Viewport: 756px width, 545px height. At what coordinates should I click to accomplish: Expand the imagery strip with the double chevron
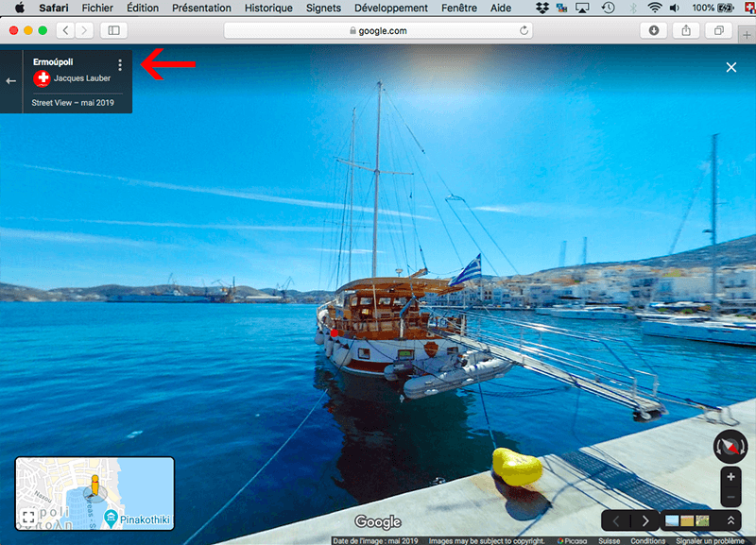(730, 520)
